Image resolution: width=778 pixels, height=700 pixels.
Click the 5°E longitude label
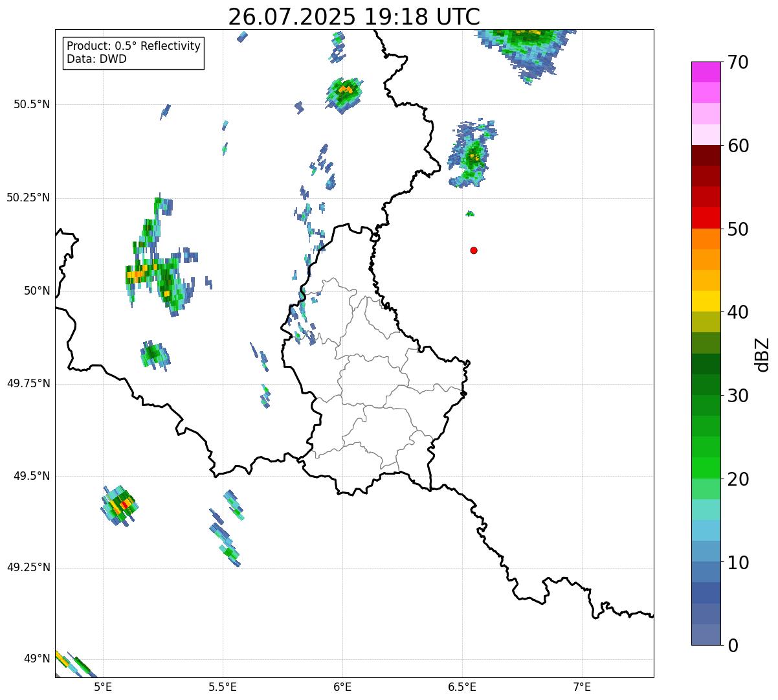103,686
